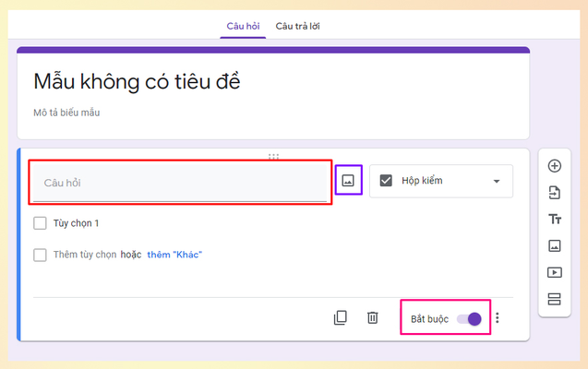Viewport: 588px width, 369px height.
Task: Open the question's three-dot options menu
Action: [x=498, y=318]
